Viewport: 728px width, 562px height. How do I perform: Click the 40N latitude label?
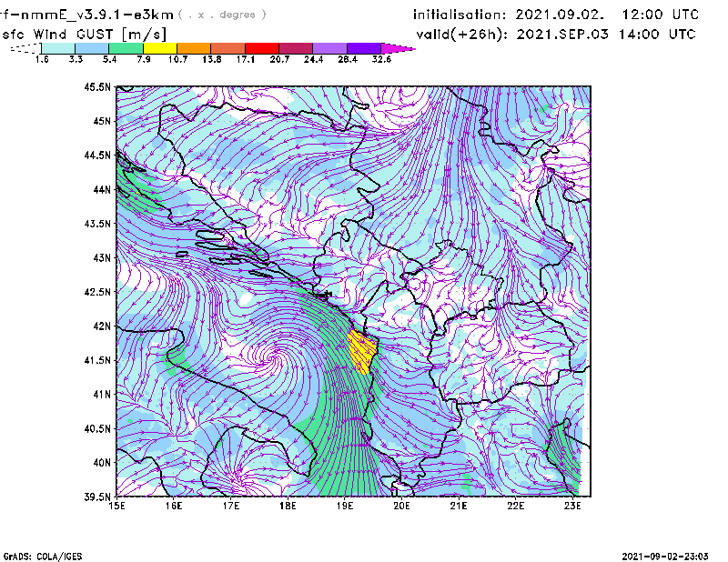click(x=102, y=463)
